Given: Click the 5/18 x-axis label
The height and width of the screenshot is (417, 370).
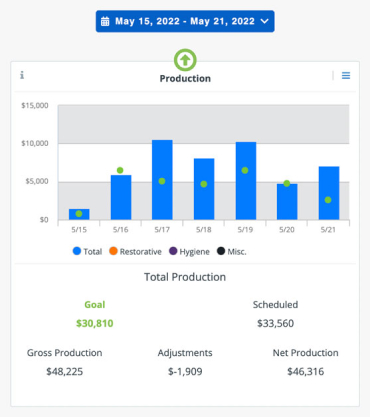Looking at the screenshot, I should [204, 230].
